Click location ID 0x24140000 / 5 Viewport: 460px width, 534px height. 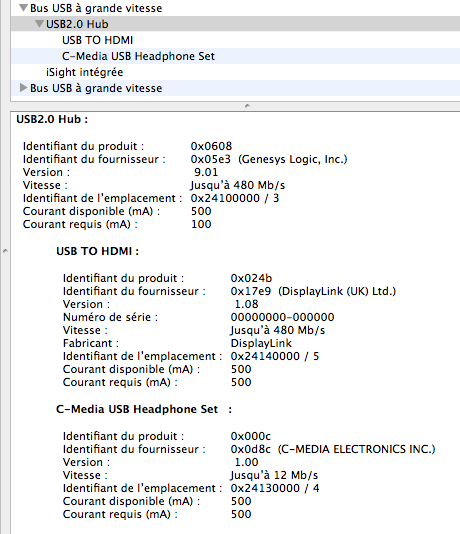click(x=275, y=356)
